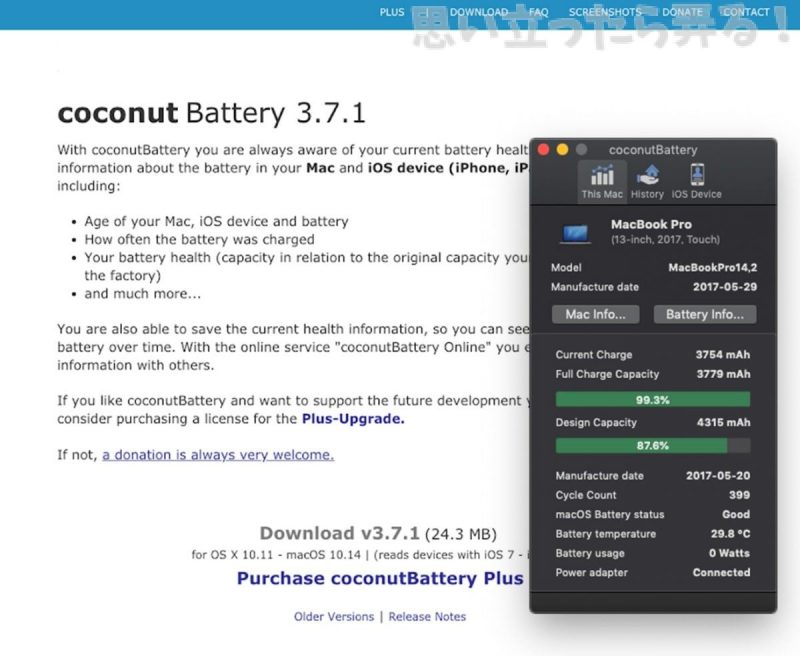Open the DOWNLOAD menu item
The width and height of the screenshot is (800, 656).
[479, 12]
